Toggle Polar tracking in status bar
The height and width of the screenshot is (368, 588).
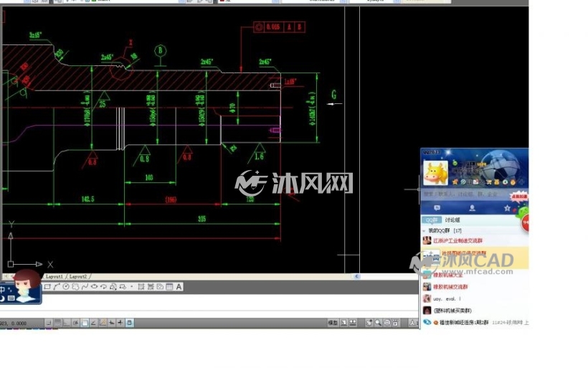click(75, 323)
